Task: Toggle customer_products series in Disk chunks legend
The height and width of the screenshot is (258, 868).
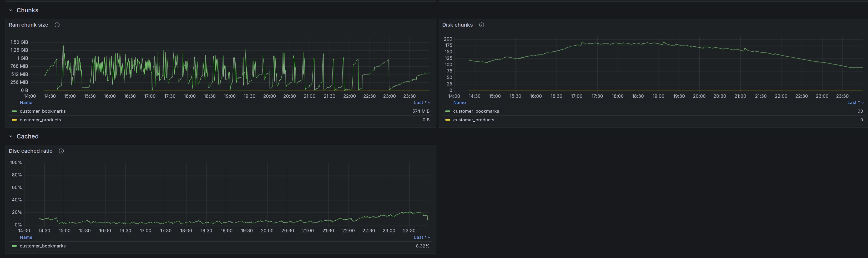Action: 473,120
